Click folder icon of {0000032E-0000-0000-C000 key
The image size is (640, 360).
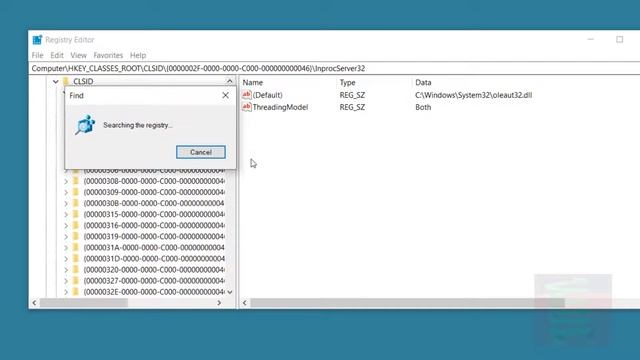pos(76,292)
